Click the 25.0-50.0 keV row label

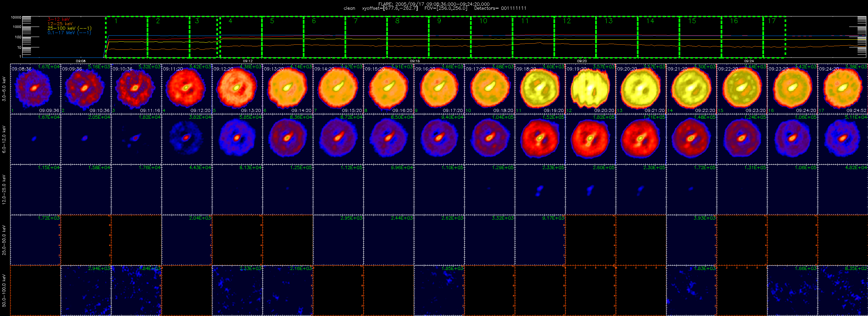click(4, 240)
